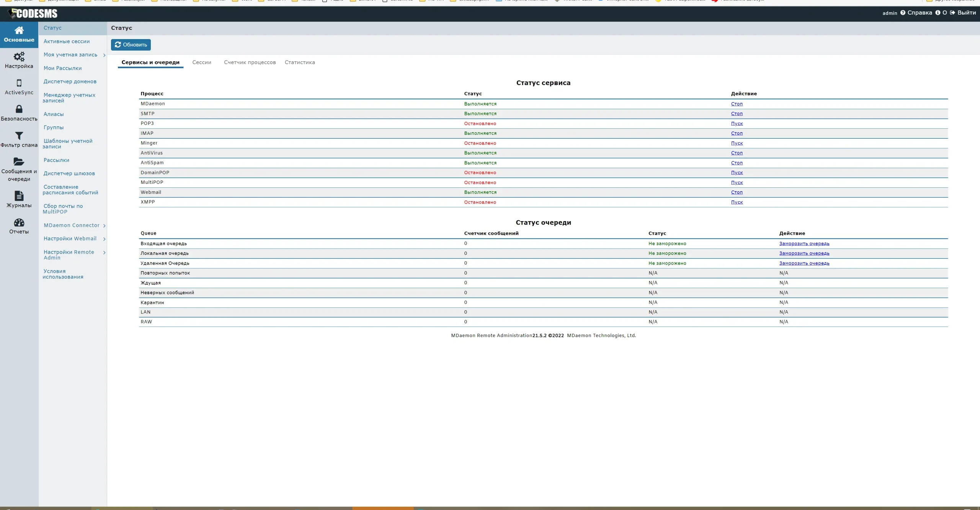Open the Отчеты dashboard icon section
This screenshot has height=510, width=980.
tap(19, 223)
